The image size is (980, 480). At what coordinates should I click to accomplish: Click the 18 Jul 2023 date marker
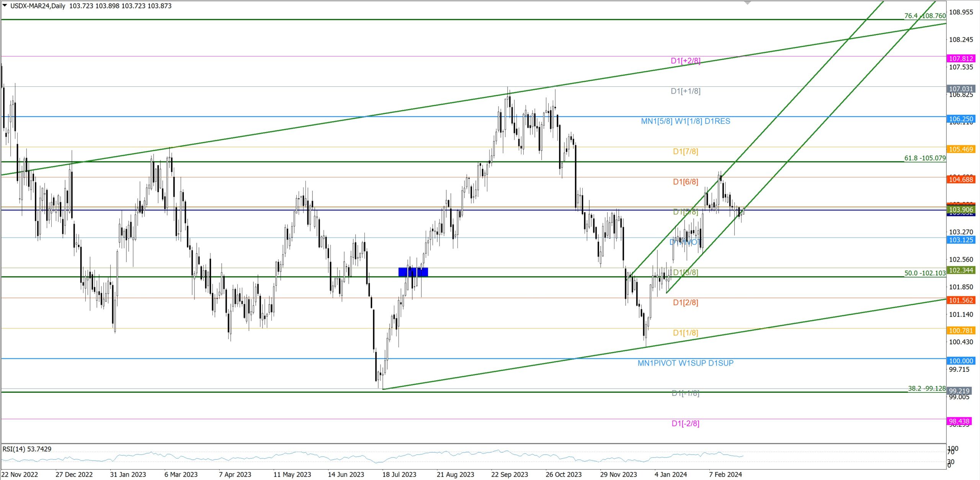pos(399,474)
